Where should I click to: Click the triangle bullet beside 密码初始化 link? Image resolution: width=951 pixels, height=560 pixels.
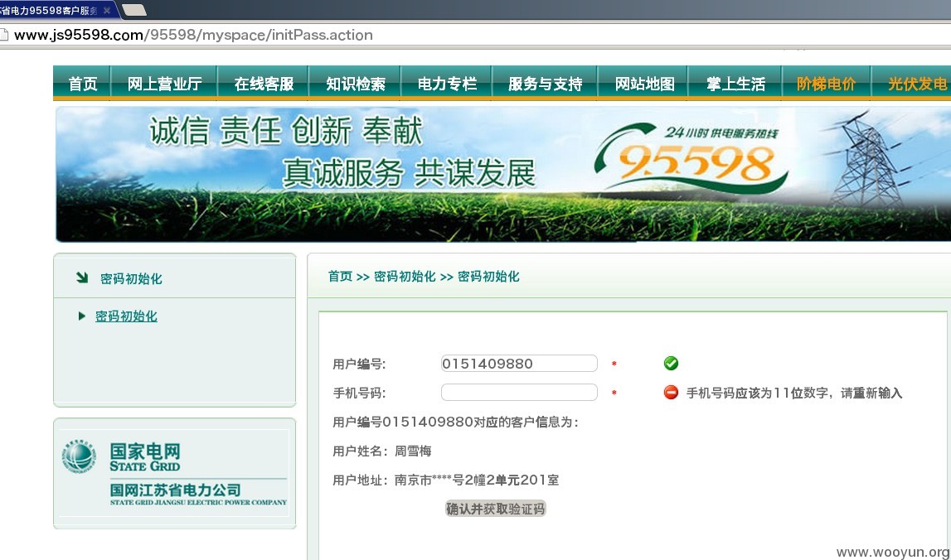click(x=82, y=316)
